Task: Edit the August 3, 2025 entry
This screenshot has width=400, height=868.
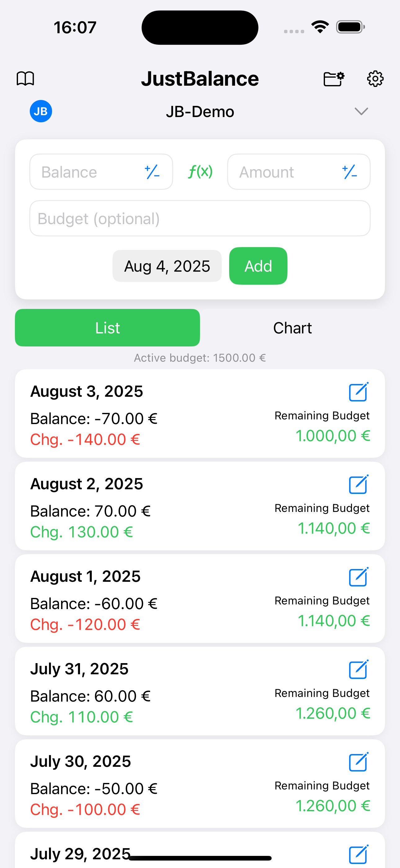Action: [358, 392]
